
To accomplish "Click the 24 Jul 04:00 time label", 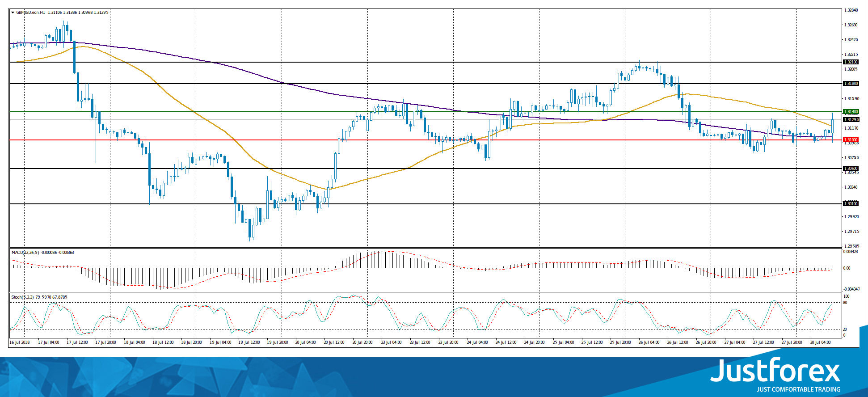I will (x=477, y=342).
